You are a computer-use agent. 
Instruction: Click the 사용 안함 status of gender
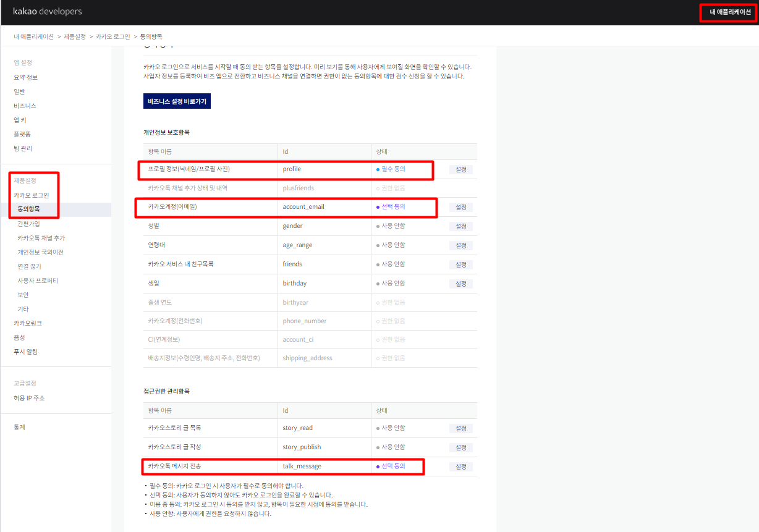pos(391,226)
